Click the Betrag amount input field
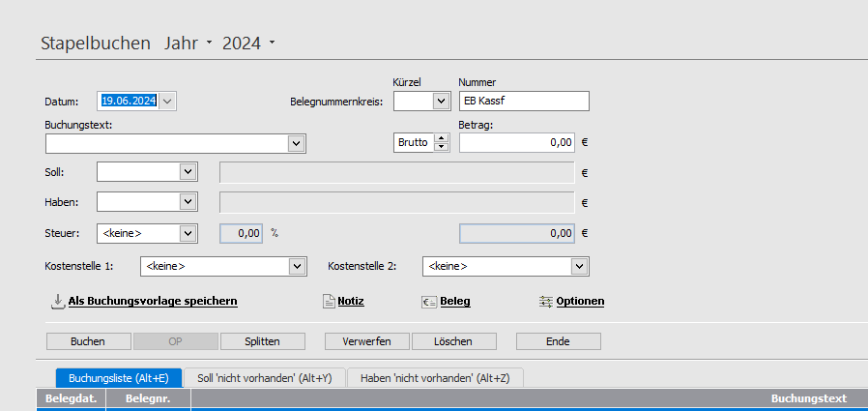Screen dimensions: 868x411 tap(517, 143)
